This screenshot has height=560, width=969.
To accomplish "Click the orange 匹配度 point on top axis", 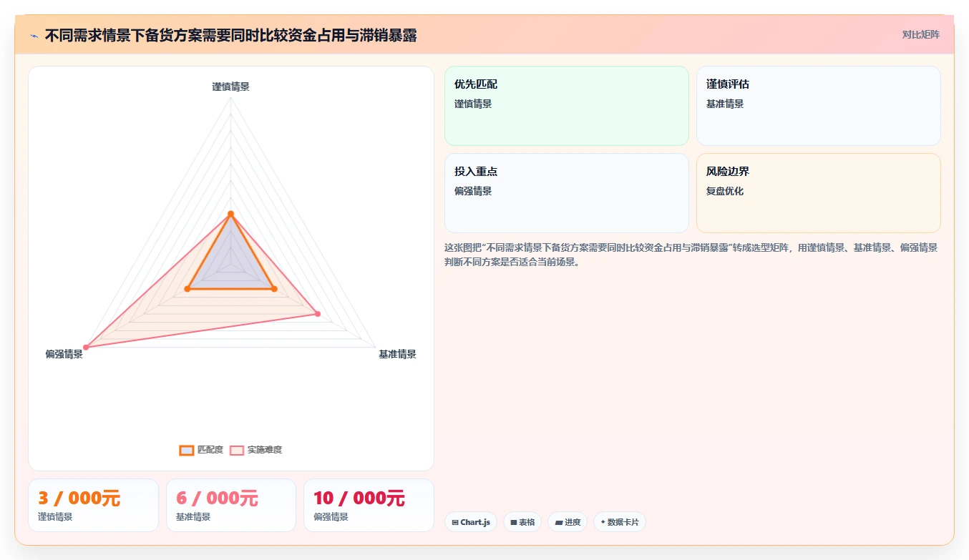I will click(230, 214).
